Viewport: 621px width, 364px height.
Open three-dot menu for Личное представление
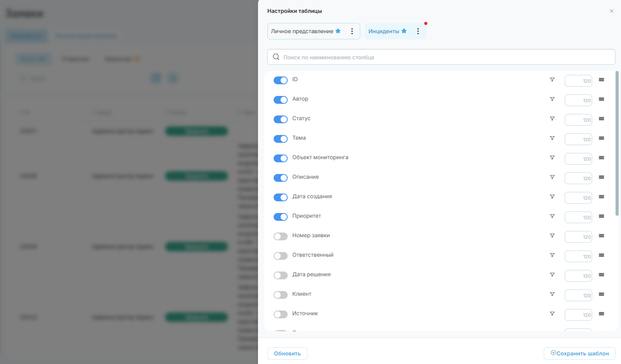(352, 31)
